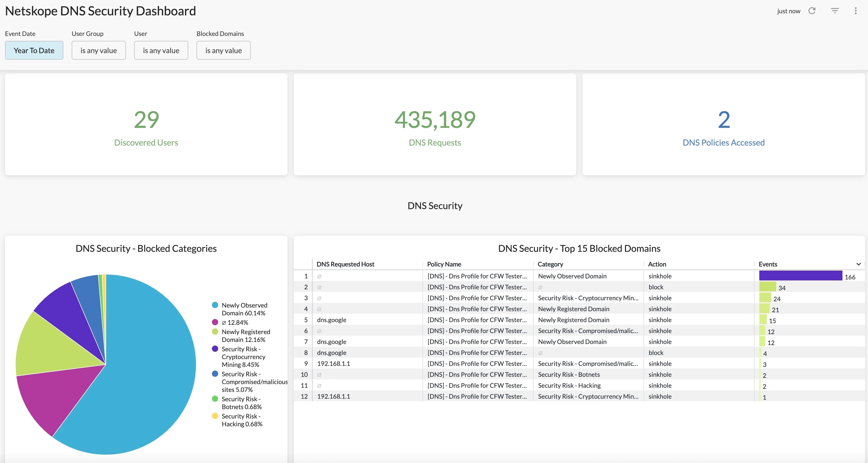Image resolution: width=868 pixels, height=463 pixels.
Task: Click the 2 DNS Policies Accessed value
Action: 724,120
